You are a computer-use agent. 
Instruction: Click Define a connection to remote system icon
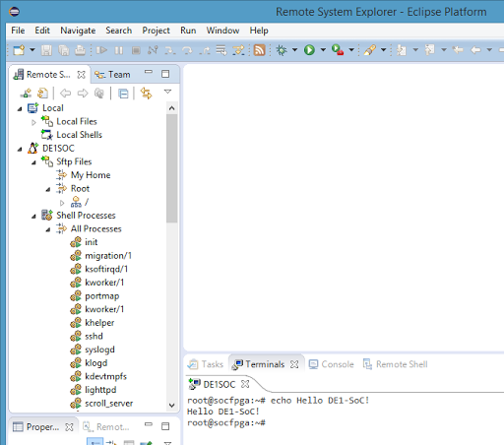click(x=26, y=94)
